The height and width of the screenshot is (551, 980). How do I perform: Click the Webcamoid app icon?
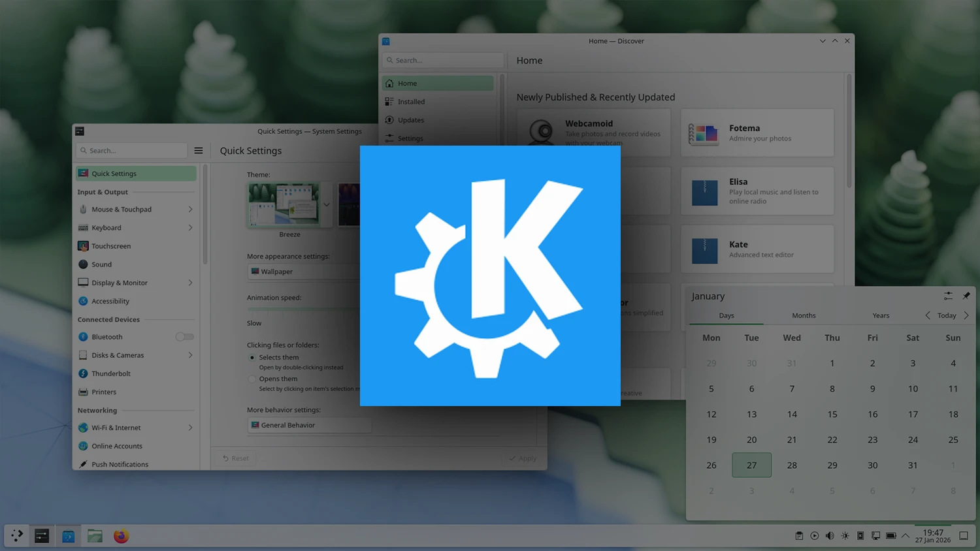[x=542, y=133]
